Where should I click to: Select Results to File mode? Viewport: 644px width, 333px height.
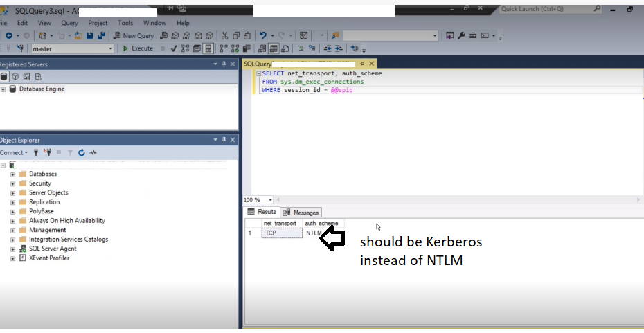[x=285, y=48]
